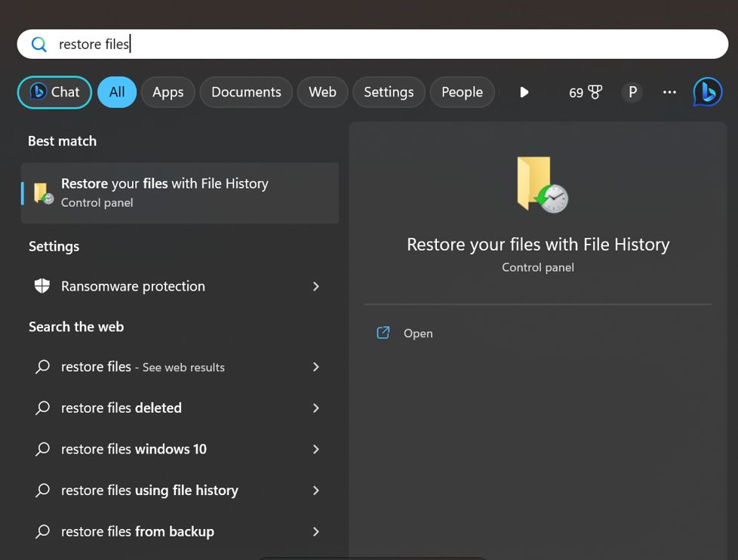The image size is (738, 560).
Task: Select the Web filter tab
Action: pos(322,92)
